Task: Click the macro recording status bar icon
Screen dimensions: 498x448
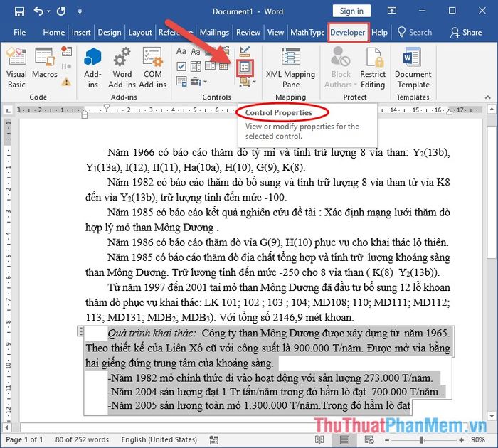Action: [x=213, y=439]
